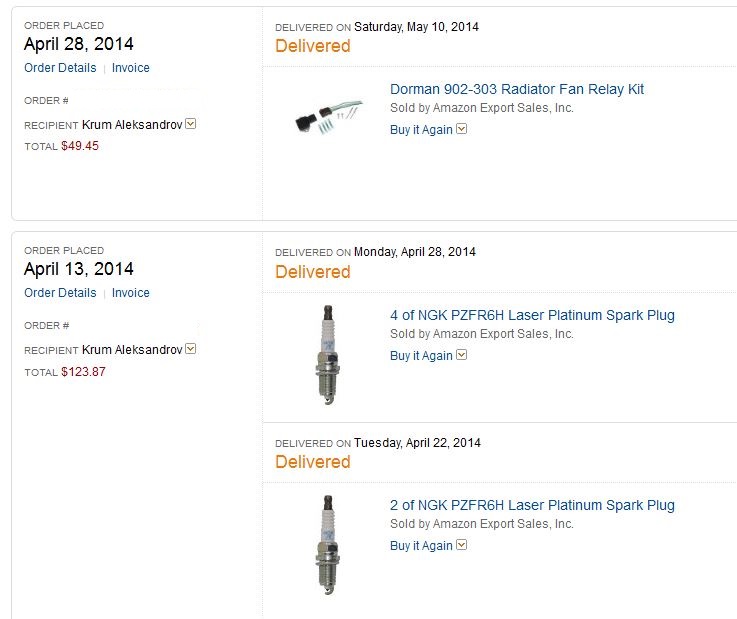Expand Buy it Again arrow for 4 NGK plugs

pyautogui.click(x=462, y=355)
